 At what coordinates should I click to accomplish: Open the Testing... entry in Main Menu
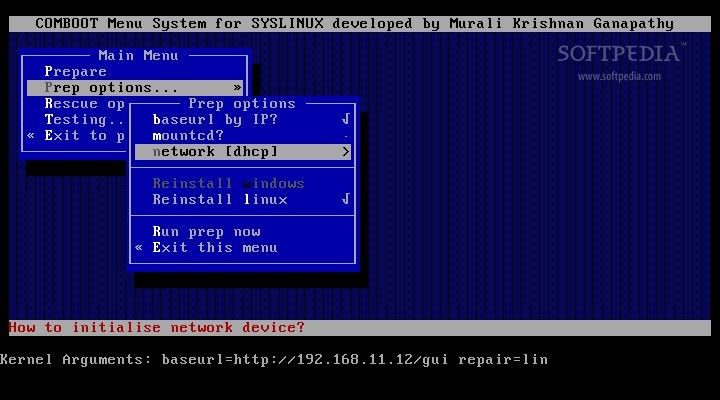pos(84,120)
